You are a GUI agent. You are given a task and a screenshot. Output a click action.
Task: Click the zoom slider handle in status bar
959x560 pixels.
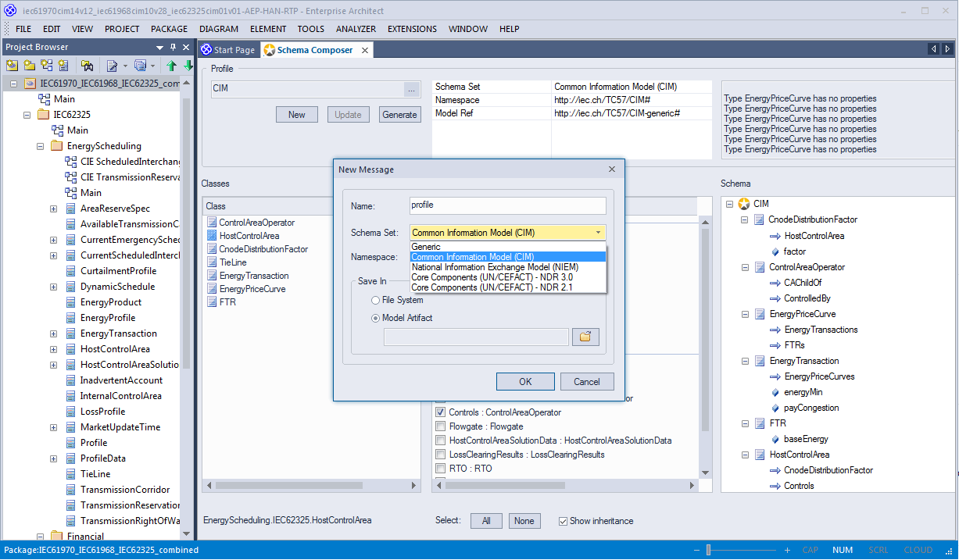point(709,550)
